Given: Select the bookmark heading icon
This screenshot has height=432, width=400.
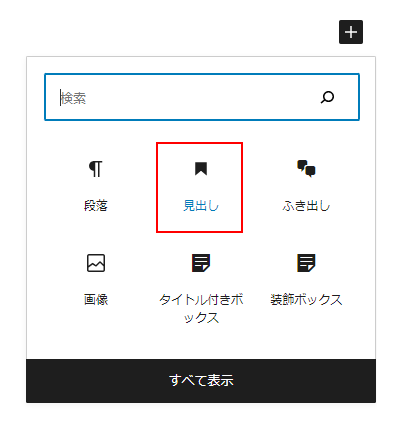Looking at the screenshot, I should coord(201,169).
